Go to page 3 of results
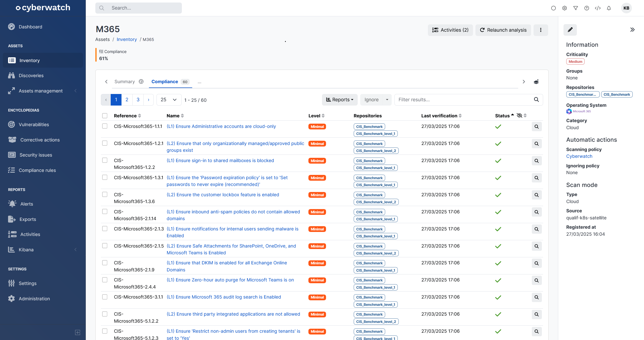Viewport: 644px width, 340px height. (x=138, y=100)
